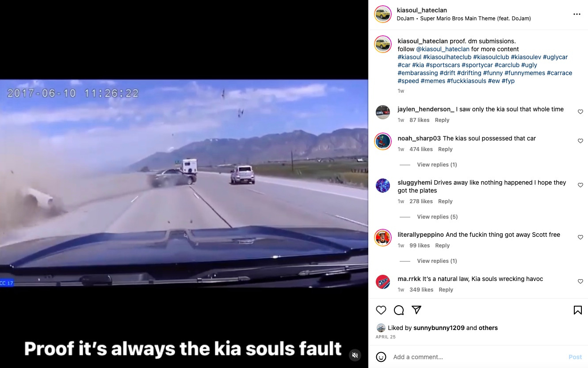The image size is (588, 368).
Task: Open the emoji picker smiley icon
Action: 381,357
